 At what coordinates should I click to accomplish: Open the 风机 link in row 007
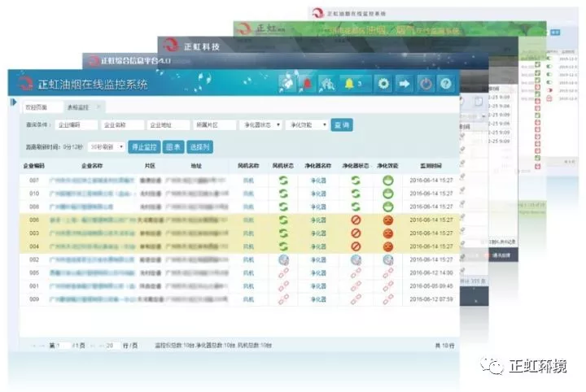tap(248, 181)
